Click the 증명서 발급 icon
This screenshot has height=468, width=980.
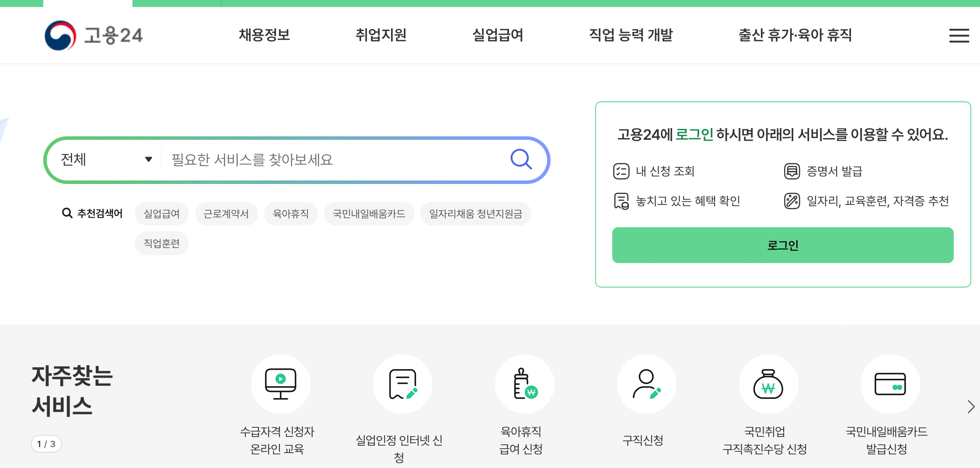pos(792,171)
